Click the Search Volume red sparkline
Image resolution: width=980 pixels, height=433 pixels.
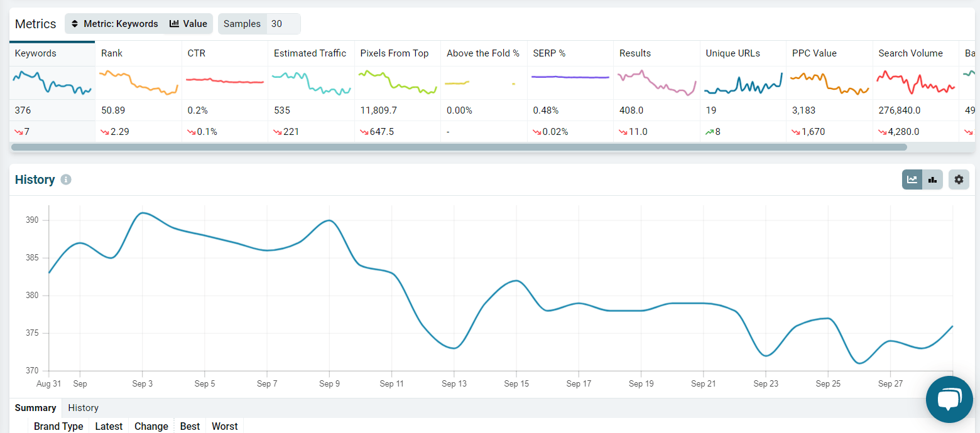[x=916, y=83]
